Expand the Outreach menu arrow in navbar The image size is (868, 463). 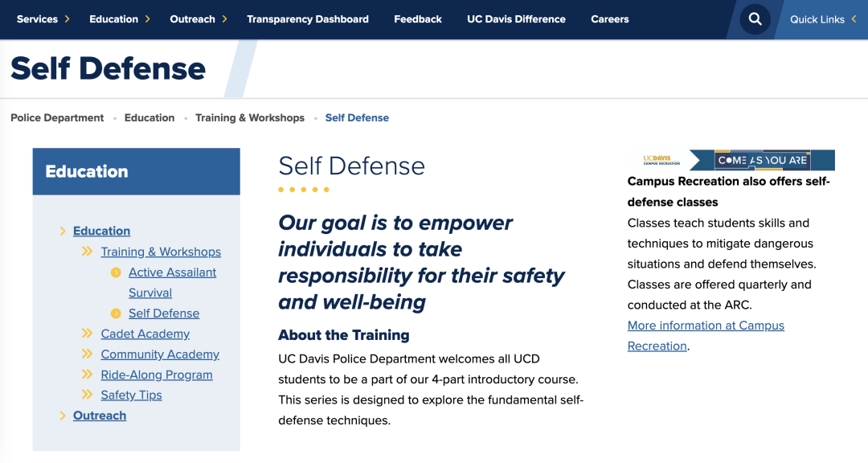pyautogui.click(x=224, y=19)
